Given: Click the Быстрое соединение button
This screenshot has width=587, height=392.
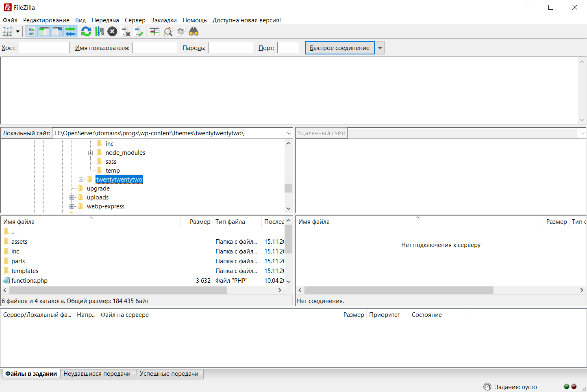Looking at the screenshot, I should 339,48.
